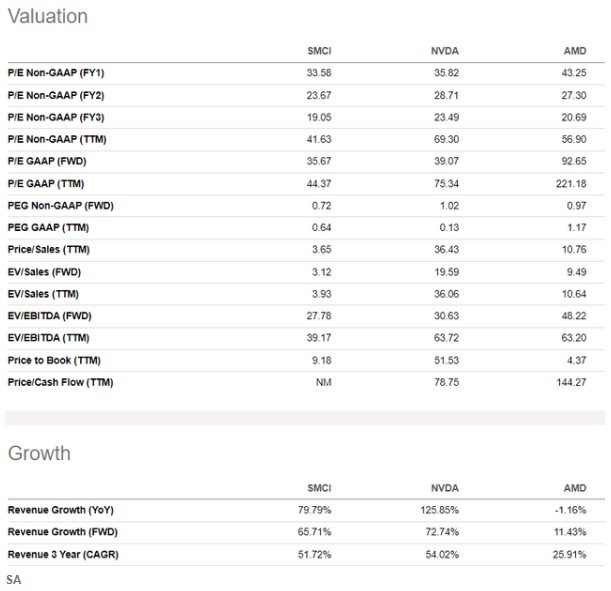
Task: Click the Growth section heading
Action: [39, 453]
